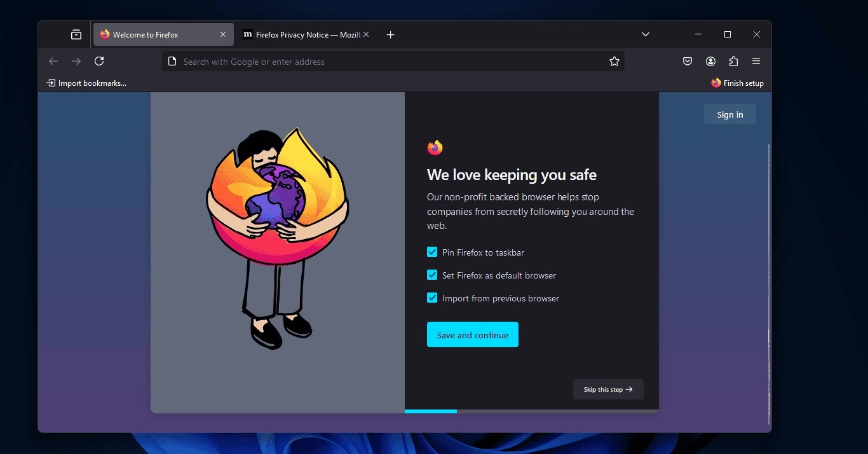
Task: Save page to Pocket
Action: point(687,61)
